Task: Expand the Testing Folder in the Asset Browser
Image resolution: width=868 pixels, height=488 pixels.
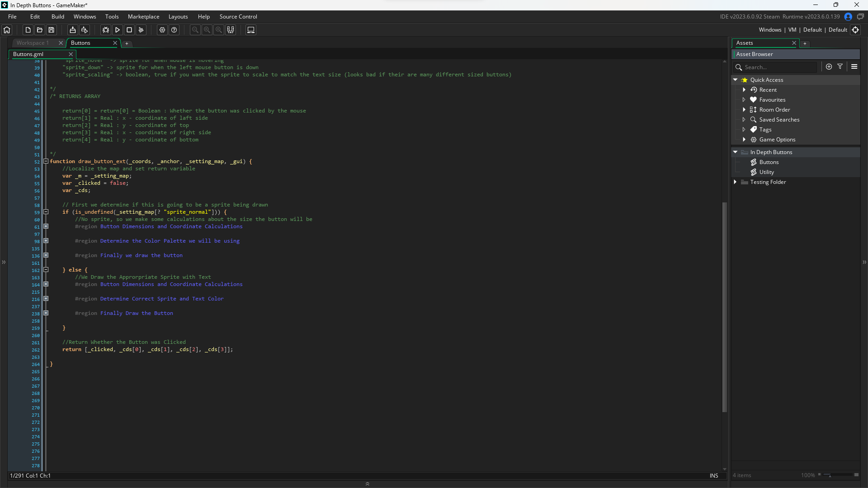Action: pos(736,182)
